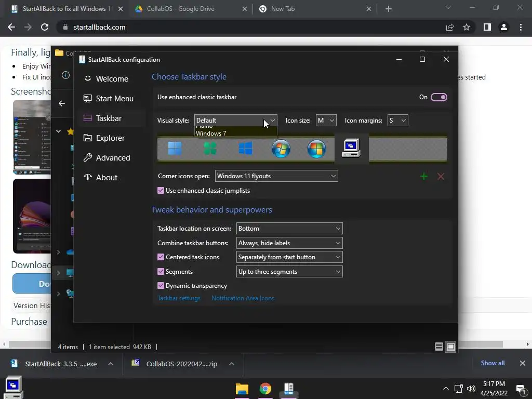The width and height of the screenshot is (532, 399).
Task: Open the Icon size dropdown
Action: (x=326, y=121)
